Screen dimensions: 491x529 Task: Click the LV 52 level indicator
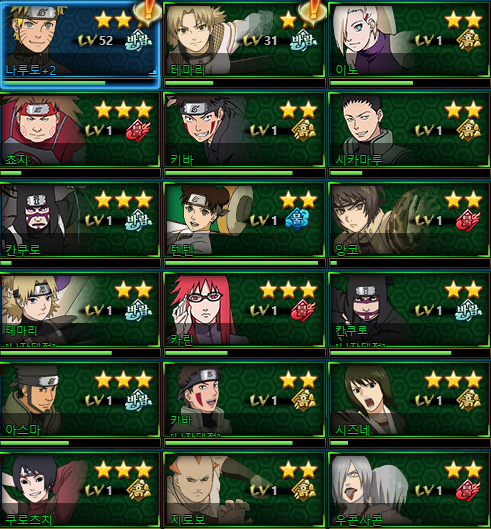point(96,40)
